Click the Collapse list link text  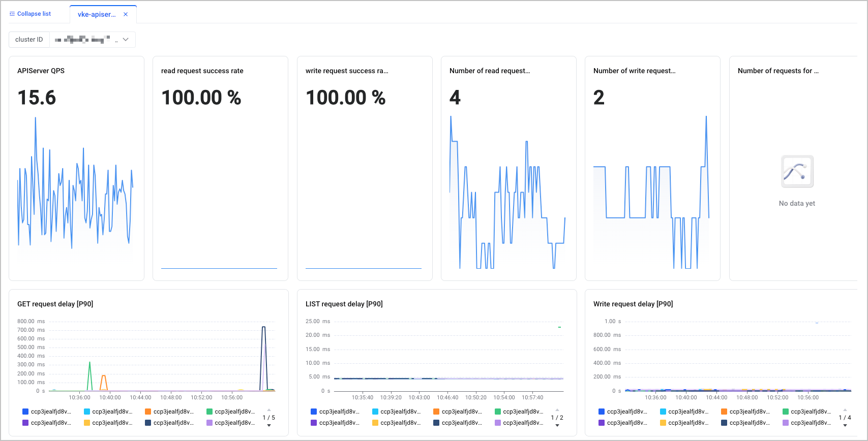click(34, 14)
